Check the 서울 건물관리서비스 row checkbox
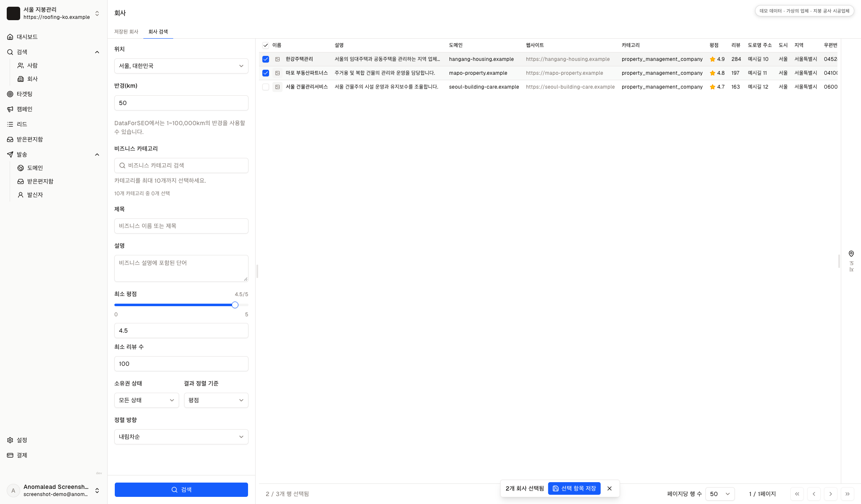This screenshot has width=861, height=504. [x=266, y=87]
